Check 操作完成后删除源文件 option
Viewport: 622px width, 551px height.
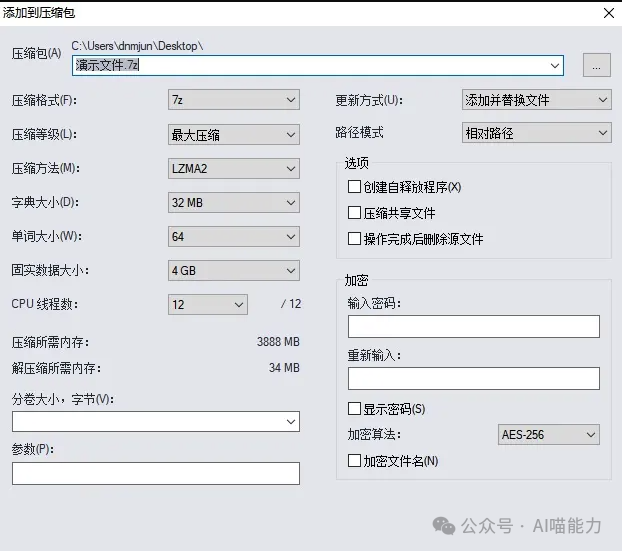[x=354, y=239]
